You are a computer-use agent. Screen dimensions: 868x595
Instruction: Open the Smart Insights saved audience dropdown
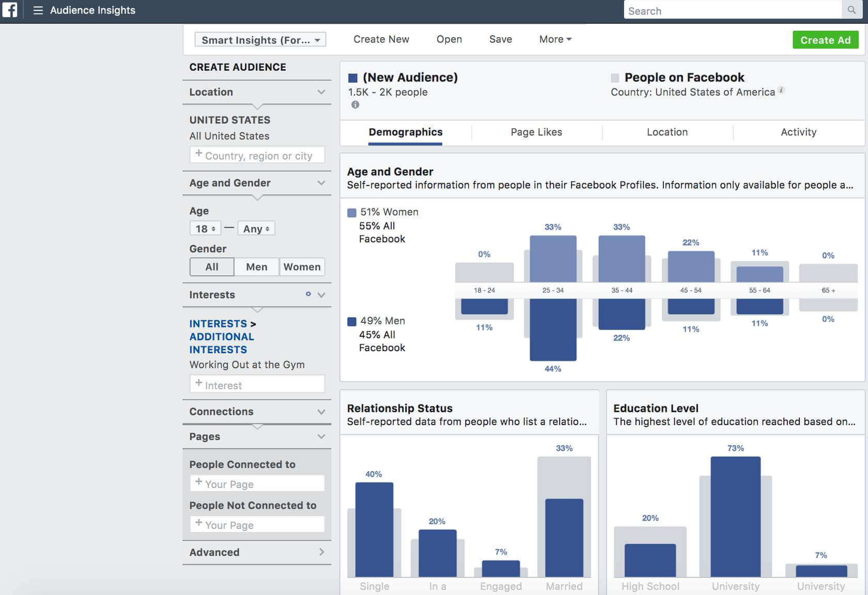point(260,40)
